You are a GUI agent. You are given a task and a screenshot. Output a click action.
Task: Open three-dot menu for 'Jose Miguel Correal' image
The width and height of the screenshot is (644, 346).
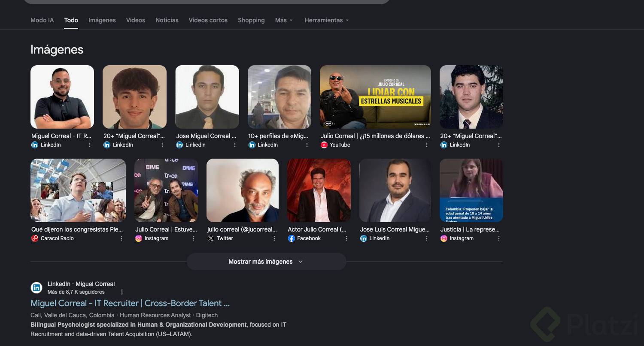point(235,145)
